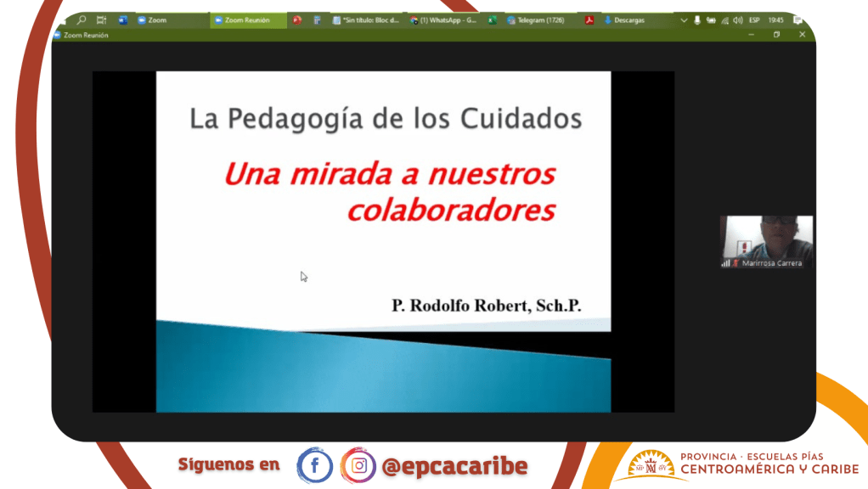Switch the ESP input language indicator
Viewport: 868px width, 489px height.
point(754,20)
